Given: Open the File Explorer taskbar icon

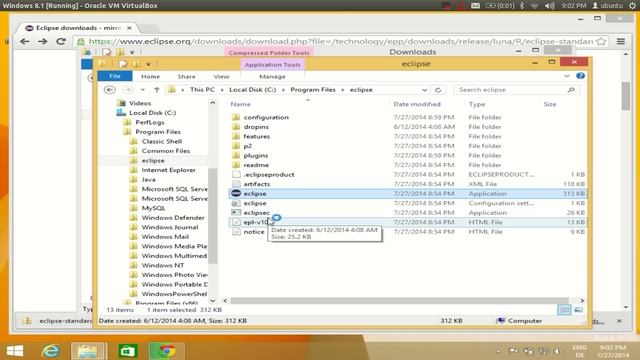Looking at the screenshot, I should point(88,351).
